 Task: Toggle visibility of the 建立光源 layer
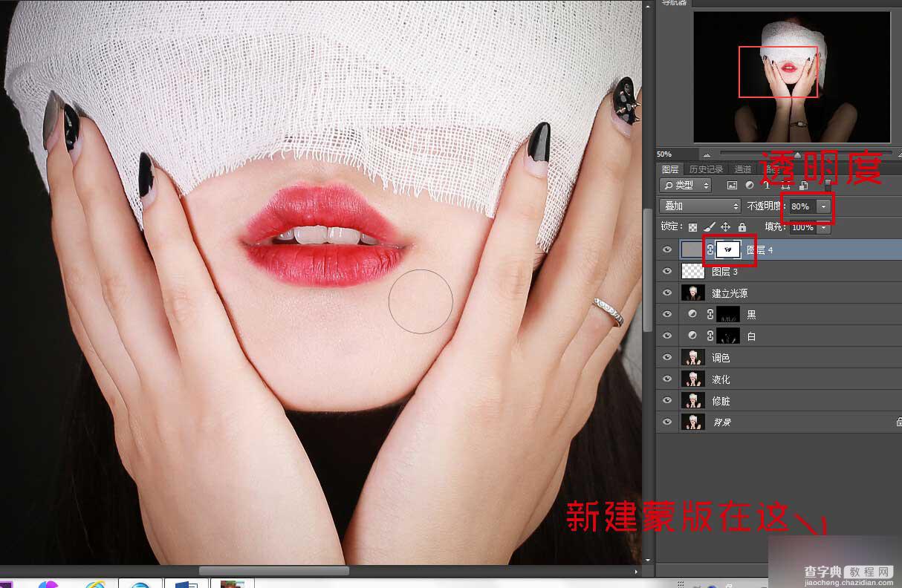coord(666,293)
